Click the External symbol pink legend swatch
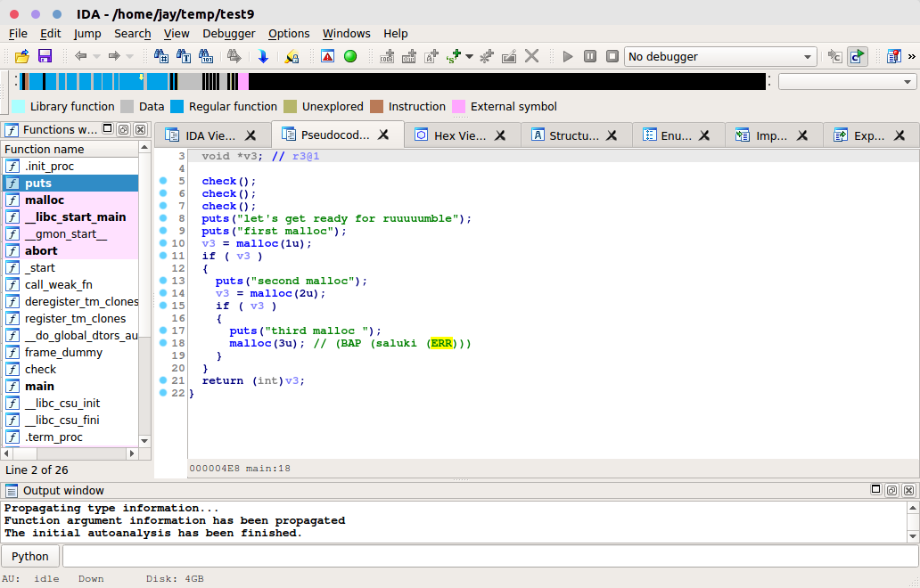920x588 pixels. point(458,106)
